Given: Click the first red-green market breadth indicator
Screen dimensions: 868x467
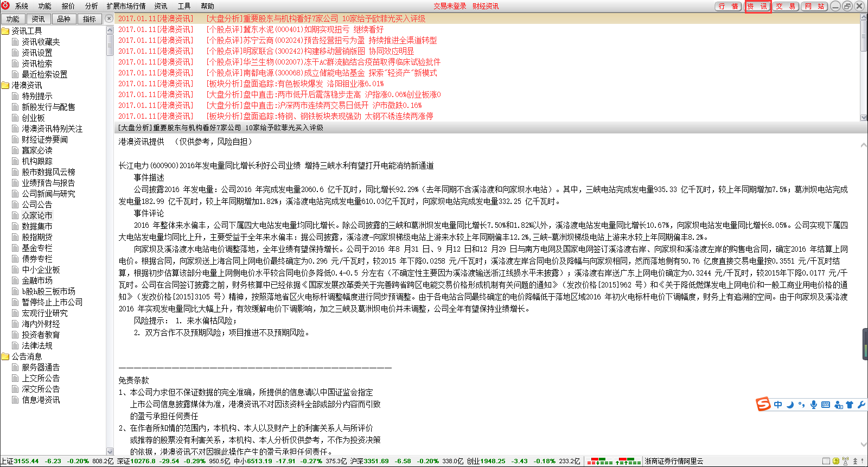Looking at the screenshot, I should tap(599, 462).
